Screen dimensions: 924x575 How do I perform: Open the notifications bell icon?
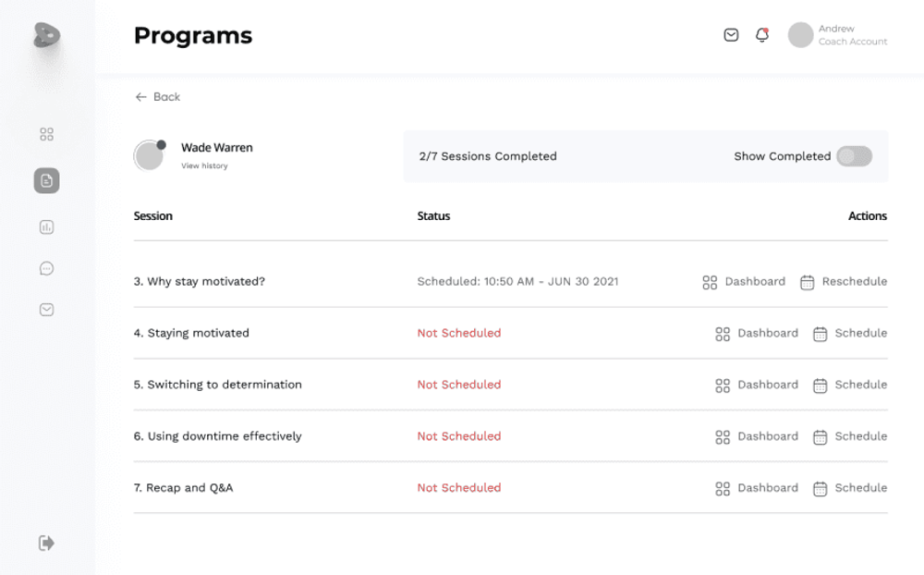[x=762, y=35]
